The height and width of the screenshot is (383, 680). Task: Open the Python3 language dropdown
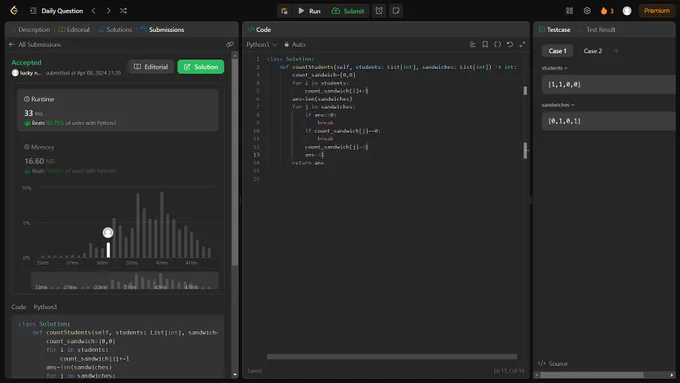[x=262, y=44]
